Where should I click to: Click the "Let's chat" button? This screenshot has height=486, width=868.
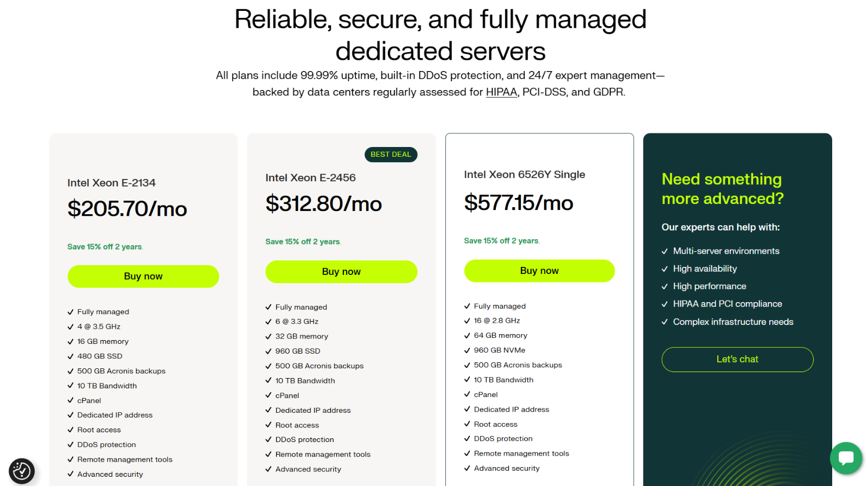pos(737,359)
